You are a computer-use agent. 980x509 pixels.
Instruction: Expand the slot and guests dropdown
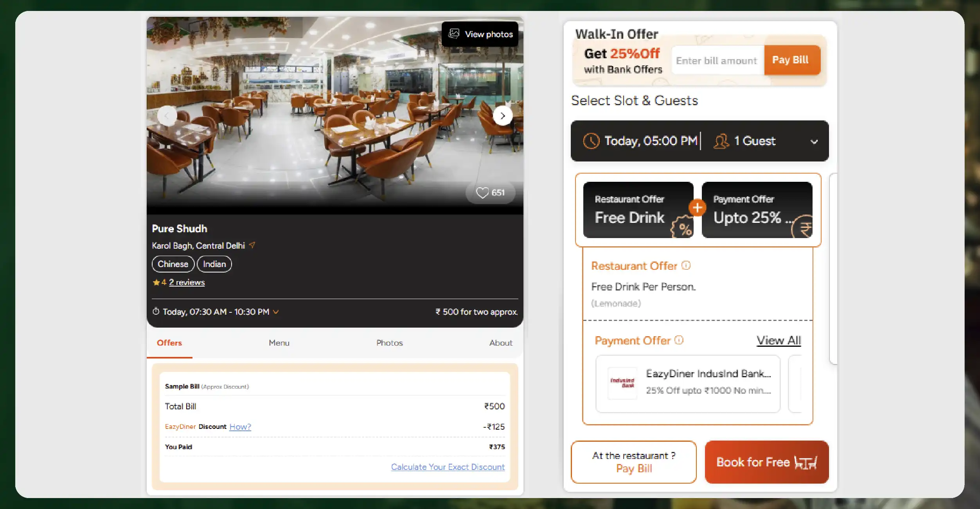815,141
